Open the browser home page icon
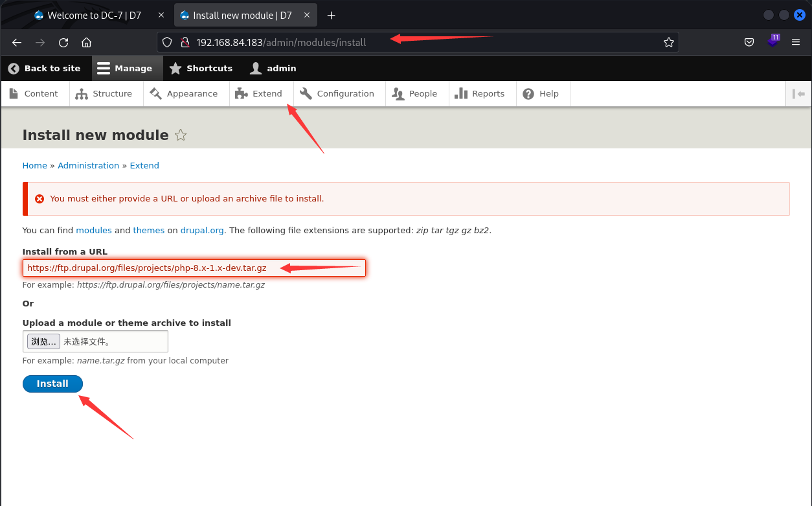Viewport: 812px width, 506px height. click(x=86, y=43)
